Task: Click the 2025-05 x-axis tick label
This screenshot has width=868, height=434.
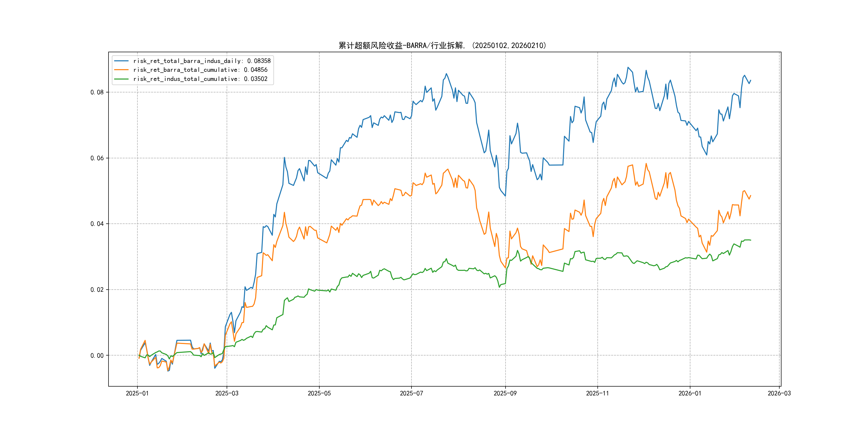Action: pyautogui.click(x=319, y=393)
